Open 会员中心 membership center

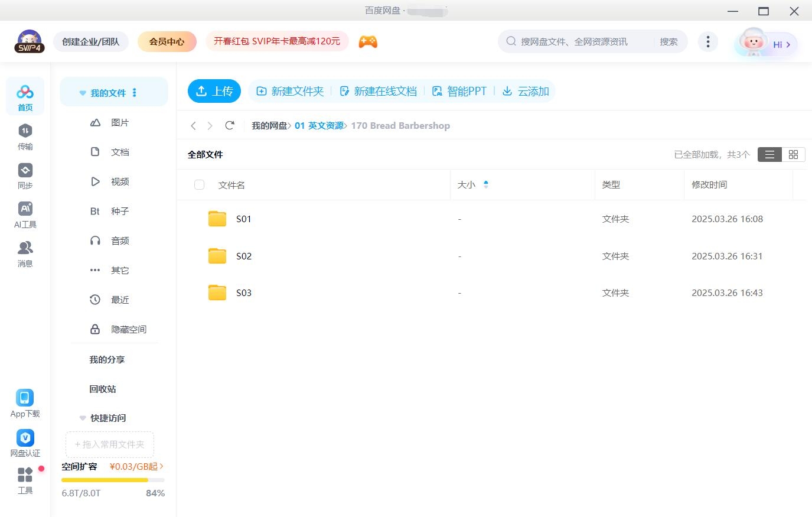point(167,41)
